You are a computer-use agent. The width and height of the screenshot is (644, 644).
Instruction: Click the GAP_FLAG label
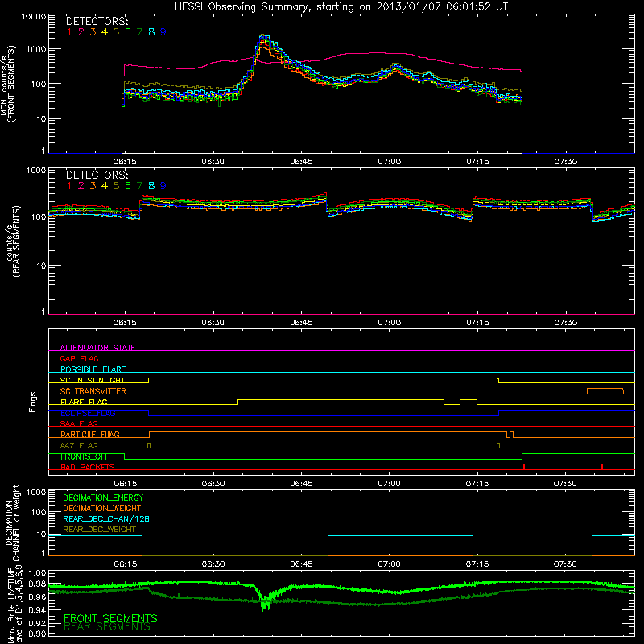[79, 358]
